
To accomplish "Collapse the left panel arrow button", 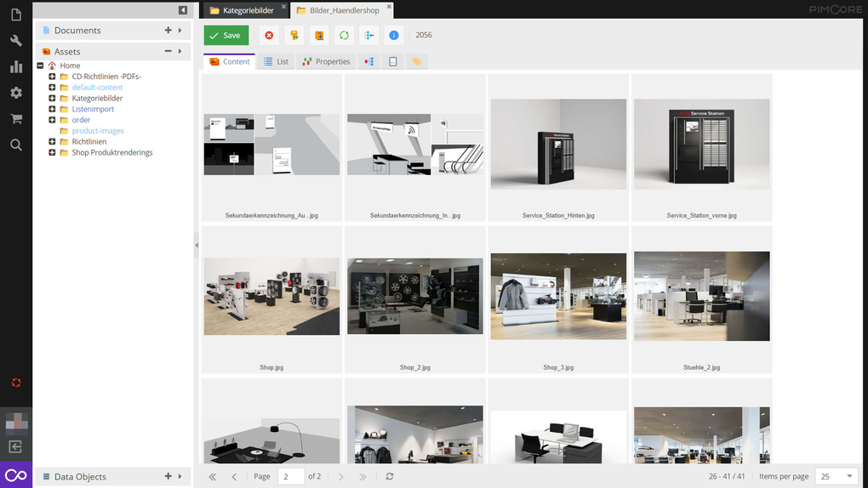I will [183, 10].
